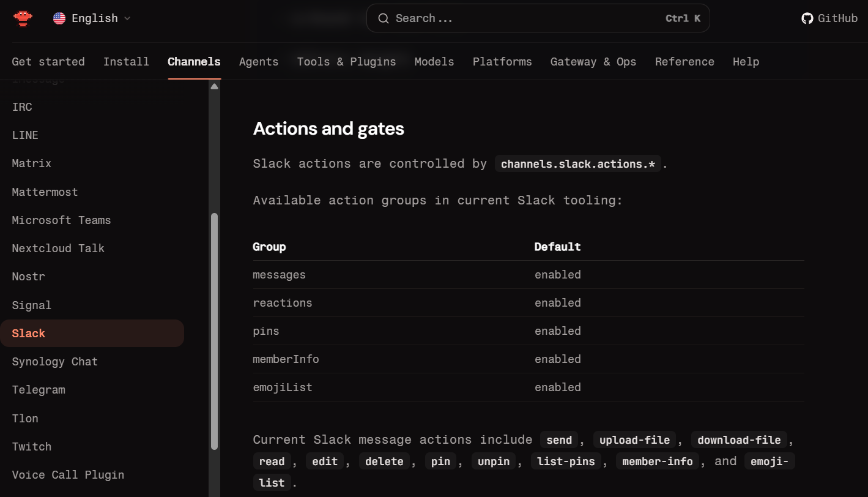
Task: Click the download-file code tag
Action: [739, 440]
